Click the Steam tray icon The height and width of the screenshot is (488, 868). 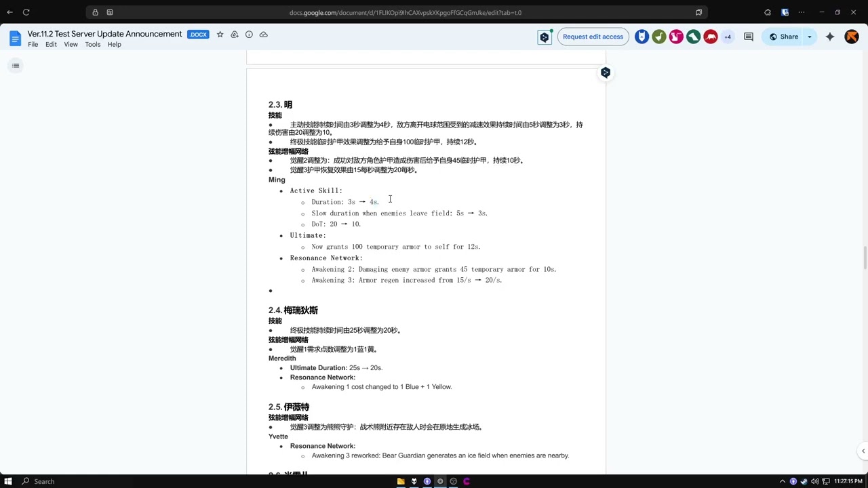[x=804, y=481]
